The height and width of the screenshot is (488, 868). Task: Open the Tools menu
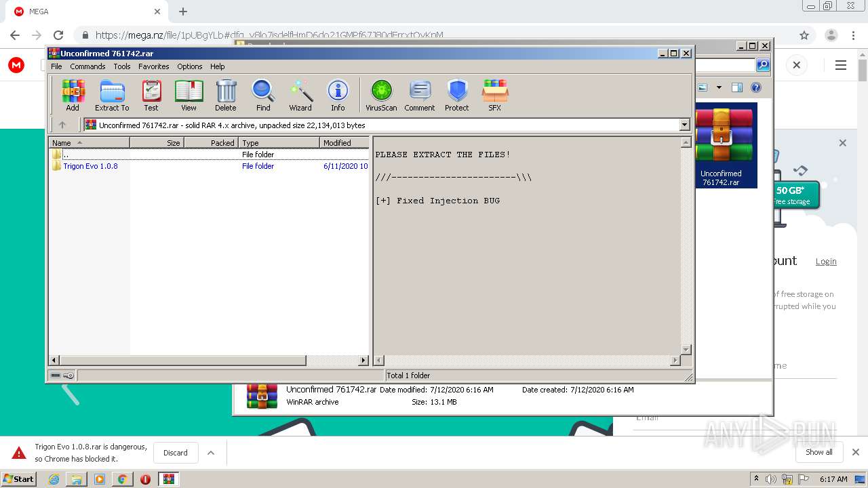(122, 66)
